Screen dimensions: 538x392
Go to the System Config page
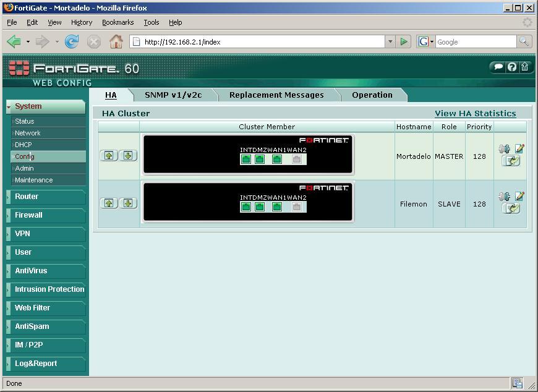(x=48, y=156)
